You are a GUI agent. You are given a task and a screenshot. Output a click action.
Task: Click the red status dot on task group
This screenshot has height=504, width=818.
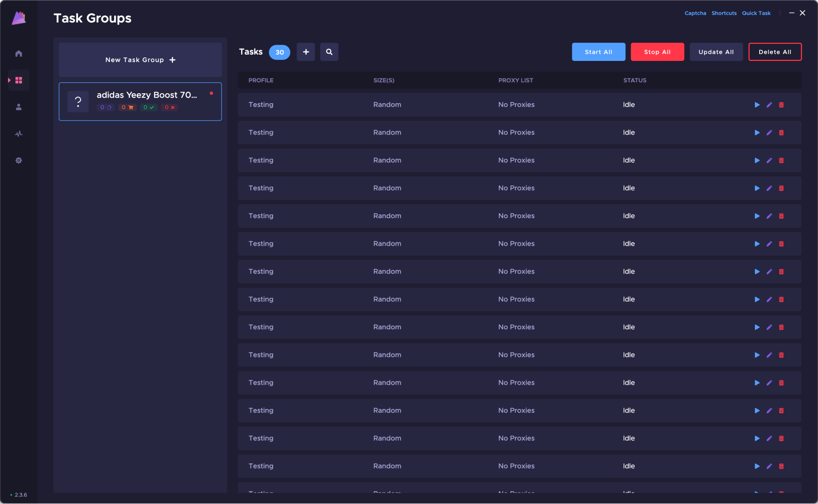[x=211, y=93]
